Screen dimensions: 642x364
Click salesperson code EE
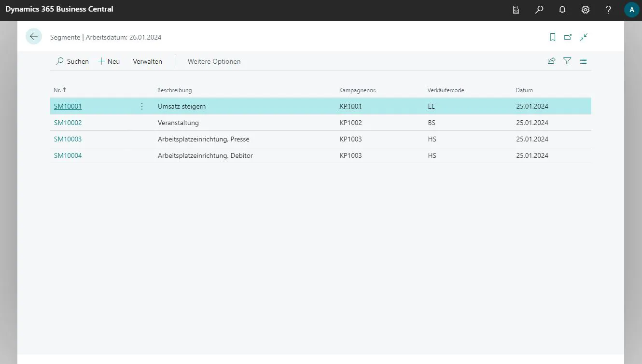432,106
